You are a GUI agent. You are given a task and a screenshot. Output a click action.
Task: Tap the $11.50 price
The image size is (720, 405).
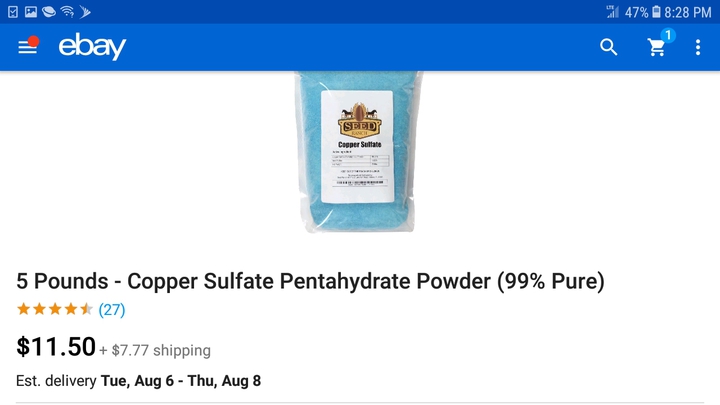(56, 347)
